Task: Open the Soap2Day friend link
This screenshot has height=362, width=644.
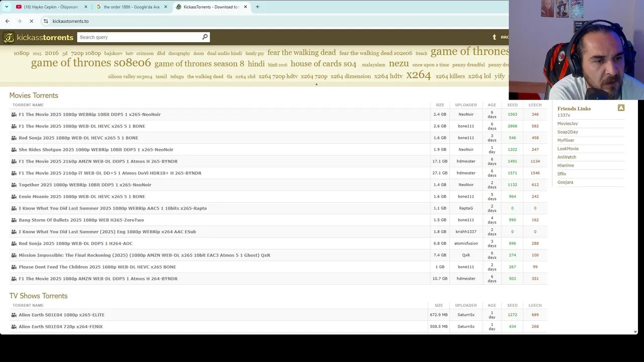Action: [568, 132]
